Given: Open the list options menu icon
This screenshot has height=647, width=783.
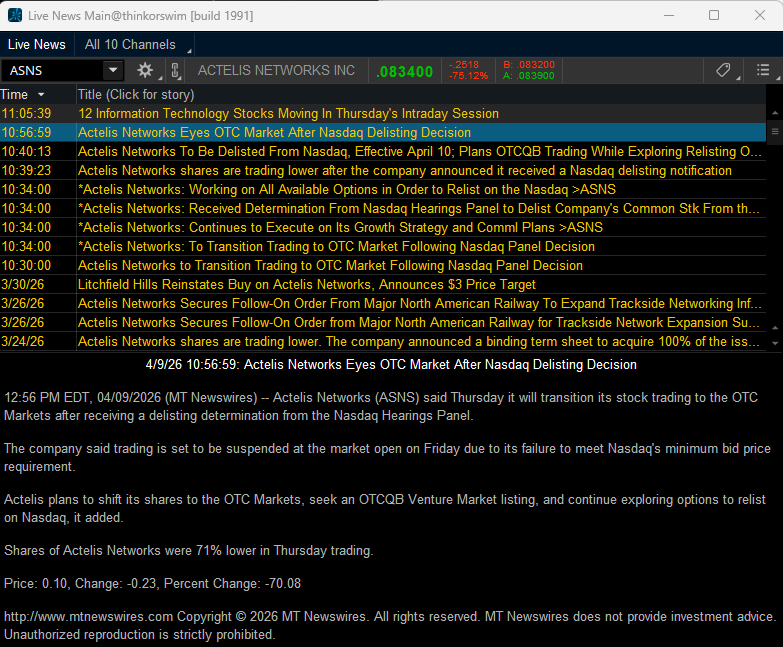Looking at the screenshot, I should tap(763, 70).
